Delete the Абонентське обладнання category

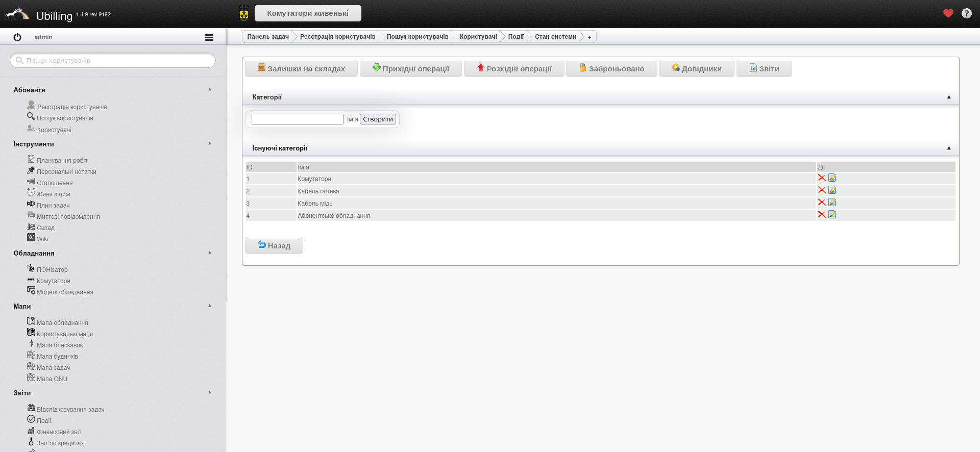[821, 215]
